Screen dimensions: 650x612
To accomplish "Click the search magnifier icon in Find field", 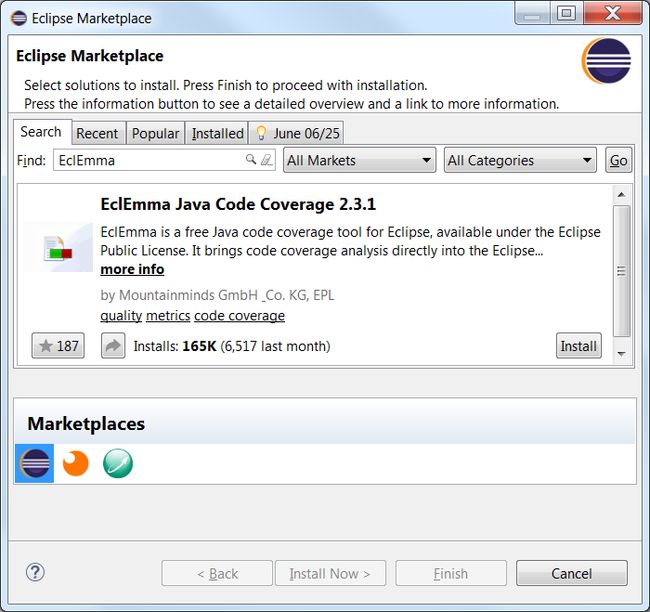I will [250, 159].
